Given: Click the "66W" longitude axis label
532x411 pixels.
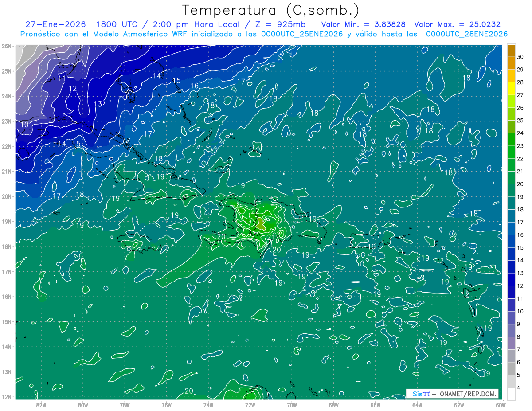Looking at the screenshot, I should [376, 404].
